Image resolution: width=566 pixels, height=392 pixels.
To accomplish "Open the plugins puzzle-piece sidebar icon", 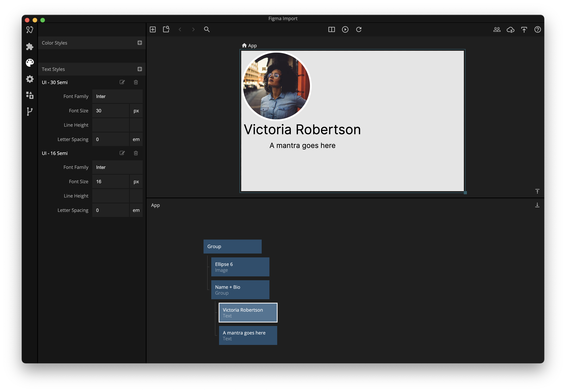I will pos(29,46).
